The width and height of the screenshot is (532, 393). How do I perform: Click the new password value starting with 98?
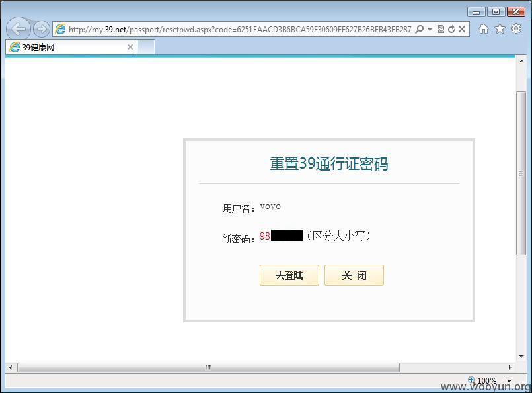(x=282, y=236)
